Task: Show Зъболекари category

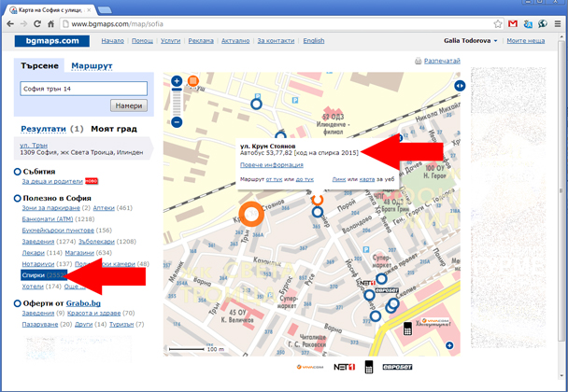Action: point(96,242)
